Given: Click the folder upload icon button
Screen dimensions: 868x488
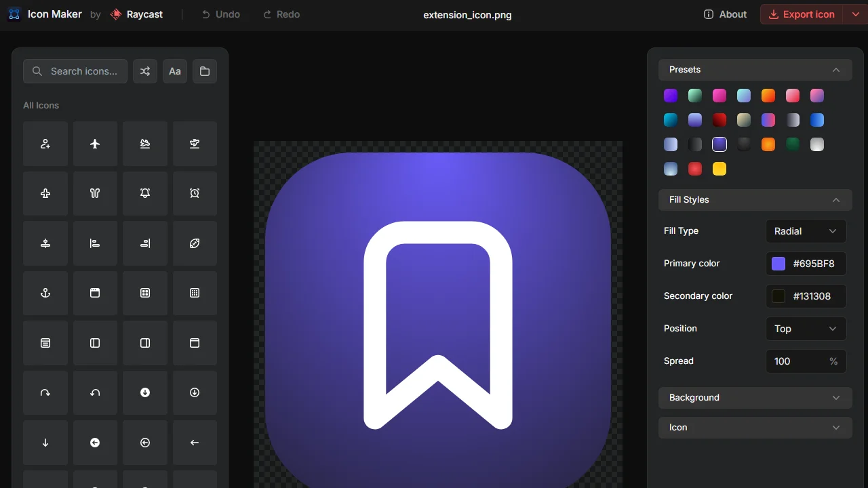Looking at the screenshot, I should (x=204, y=70).
